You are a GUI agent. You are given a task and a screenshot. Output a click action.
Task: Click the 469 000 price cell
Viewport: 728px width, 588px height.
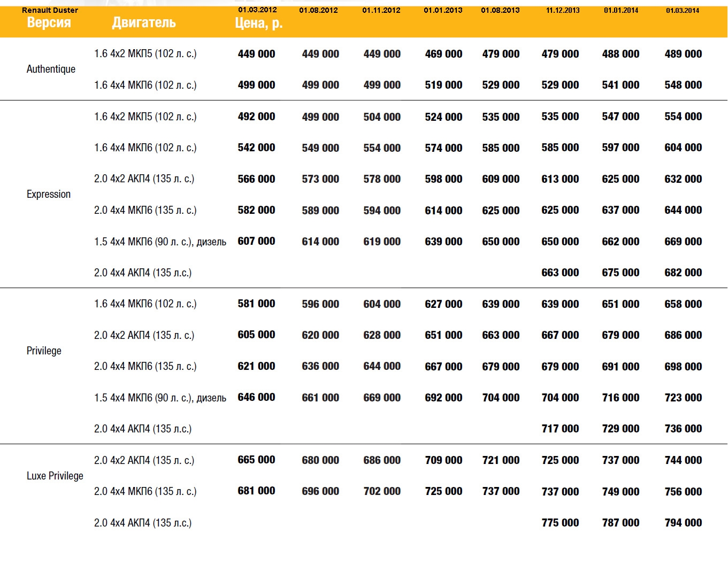click(x=443, y=54)
